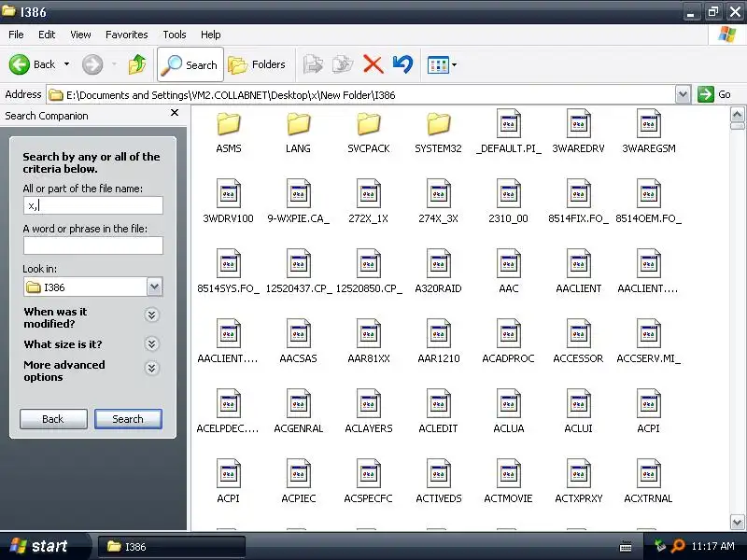The image size is (747, 560).
Task: Select the _DEFAULT.PI_ file
Action: tap(509, 123)
